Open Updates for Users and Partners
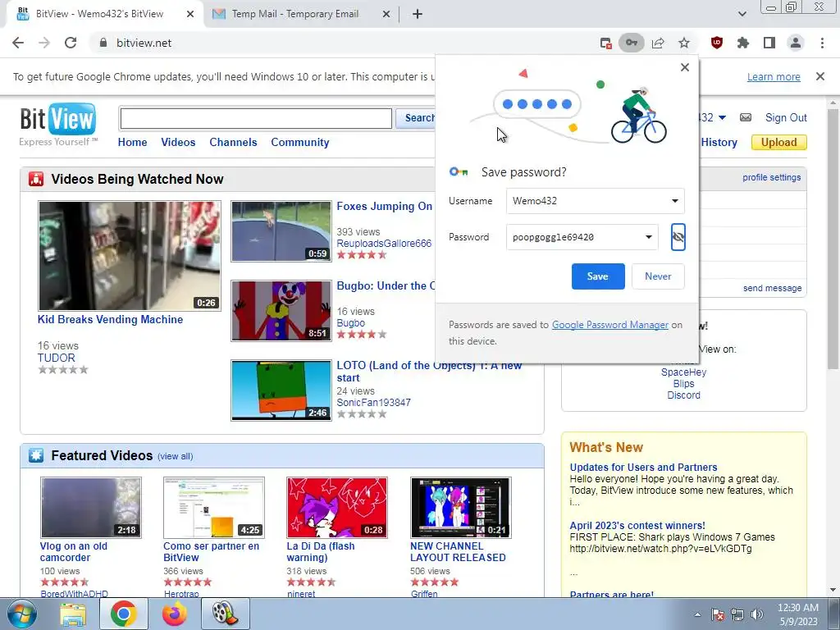Viewport: 840px width, 630px height. click(x=643, y=467)
